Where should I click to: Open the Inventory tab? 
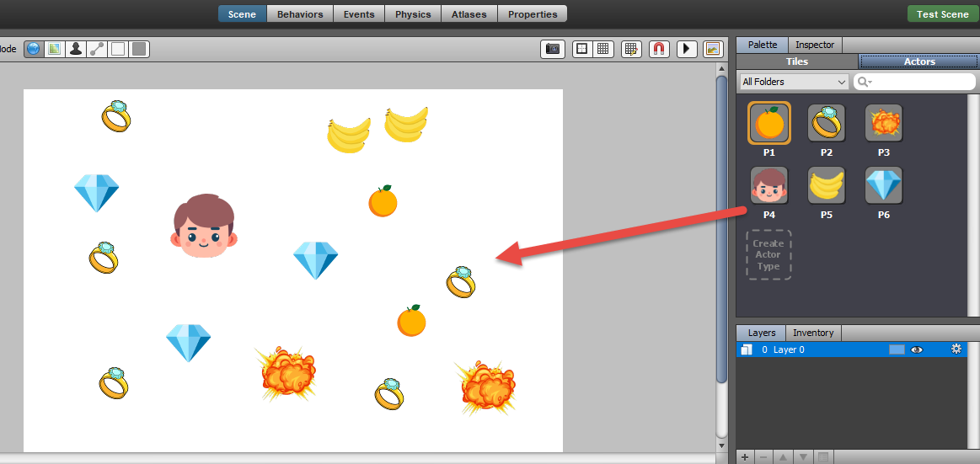pos(813,333)
